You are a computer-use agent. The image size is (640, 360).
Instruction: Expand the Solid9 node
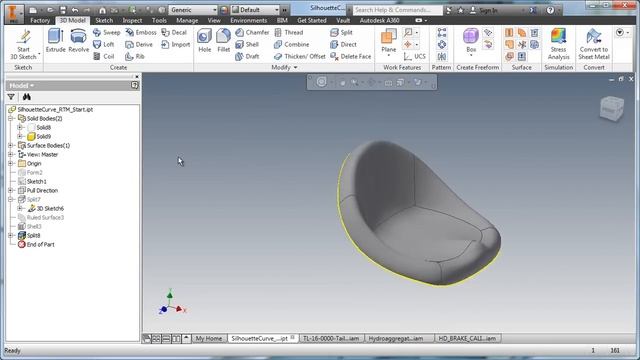coord(20,136)
